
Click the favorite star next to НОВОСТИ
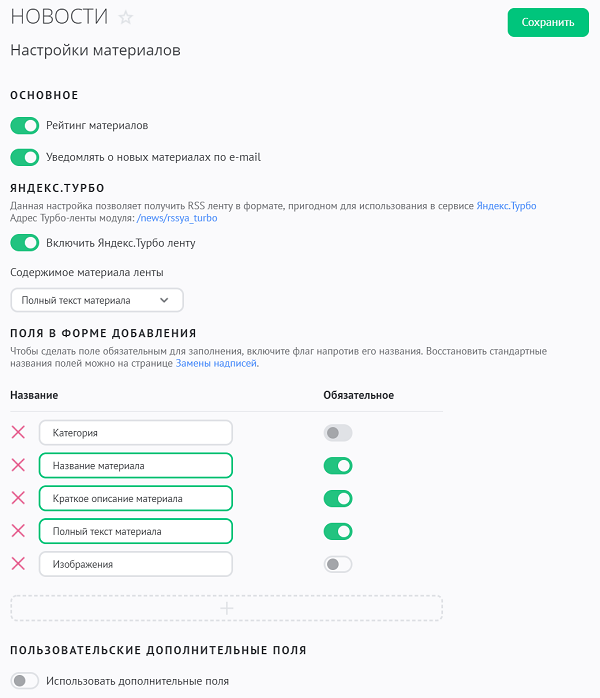pyautogui.click(x=126, y=18)
